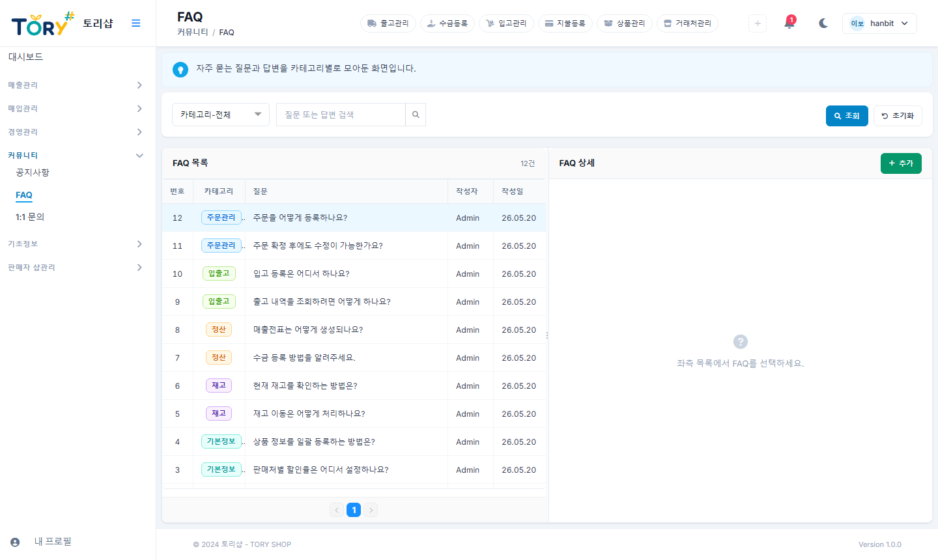Select row 판매처별 할인율은 어디서 설정하나요?
This screenshot has width=938, height=560.
pyautogui.click(x=354, y=470)
